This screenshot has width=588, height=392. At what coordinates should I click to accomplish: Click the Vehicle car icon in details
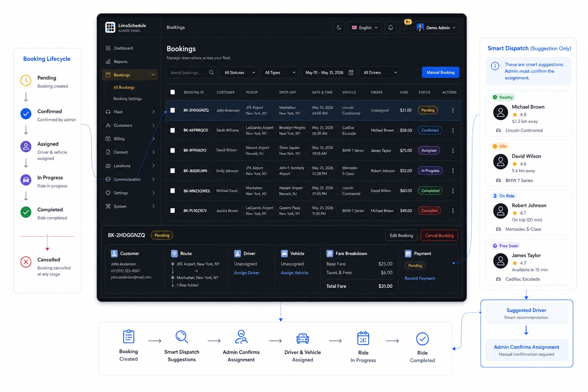[284, 253]
